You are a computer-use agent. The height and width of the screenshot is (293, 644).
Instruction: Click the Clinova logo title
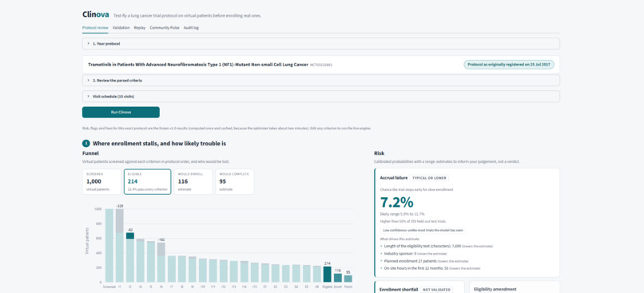point(96,14)
